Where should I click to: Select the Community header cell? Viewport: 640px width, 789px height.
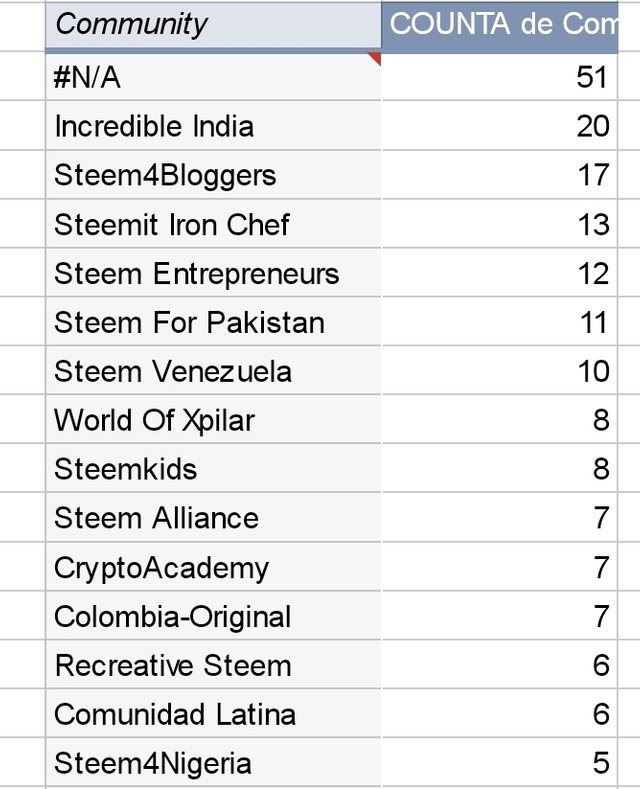coord(212,25)
